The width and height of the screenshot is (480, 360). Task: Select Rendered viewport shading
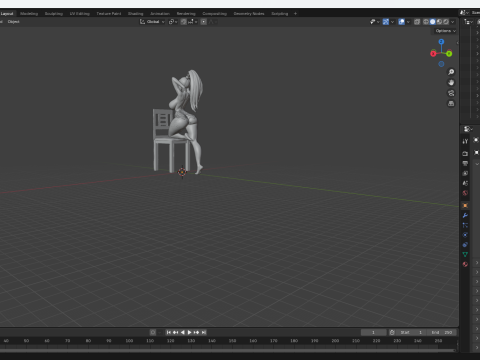(x=446, y=22)
